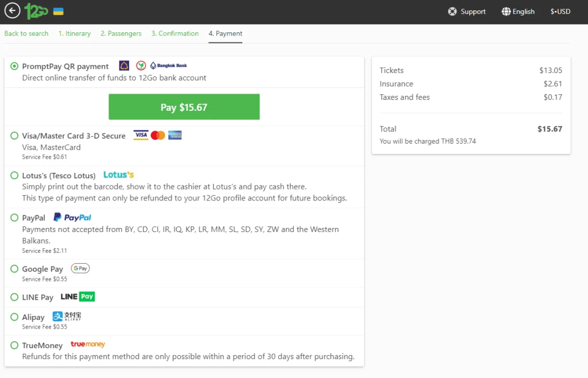Switch to the Passengers step tab
The width and height of the screenshot is (588, 378).
[121, 33]
